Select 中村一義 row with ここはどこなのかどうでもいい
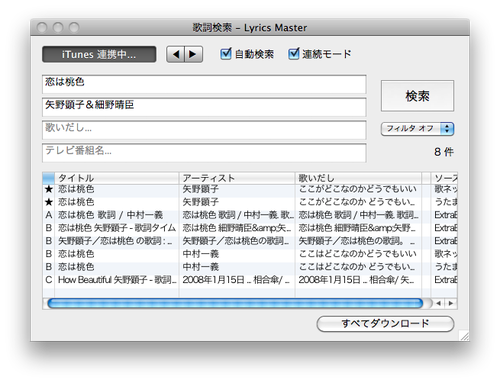The image size is (500, 383). (x=250, y=254)
